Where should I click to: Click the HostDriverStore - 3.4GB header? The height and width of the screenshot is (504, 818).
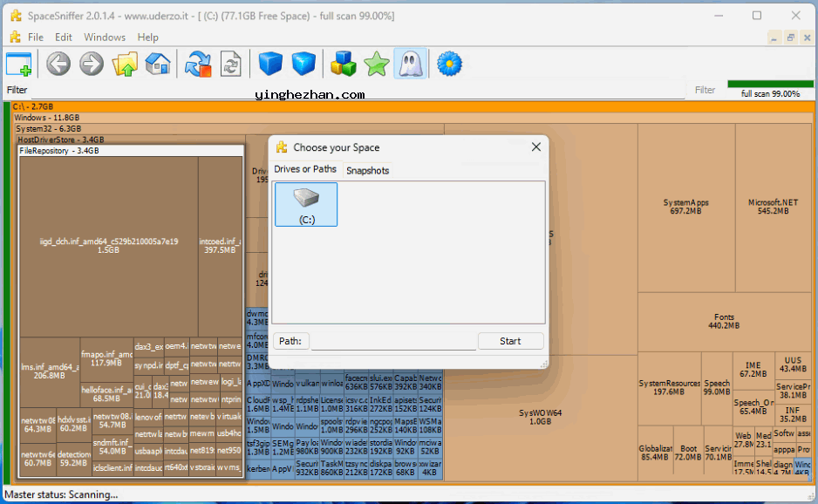point(131,140)
